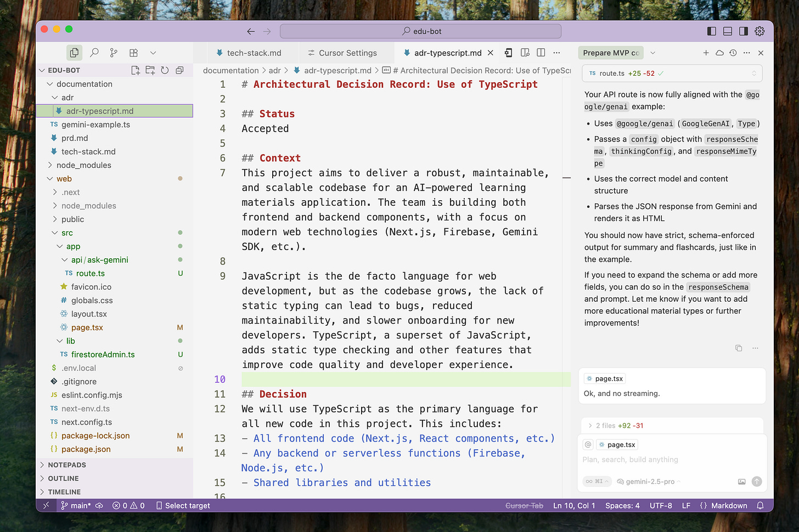Open chat tabs dropdown chevron
Image resolution: width=799 pixels, height=532 pixels.
[652, 53]
